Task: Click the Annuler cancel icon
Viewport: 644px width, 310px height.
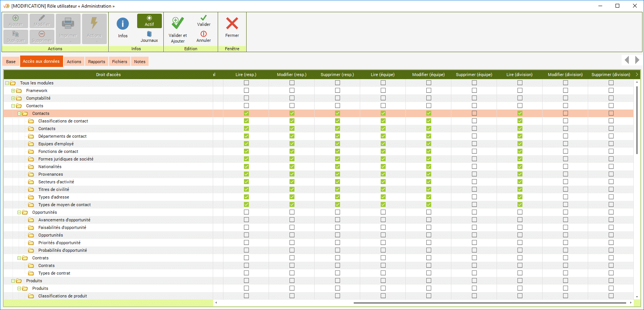Action: 204,34
